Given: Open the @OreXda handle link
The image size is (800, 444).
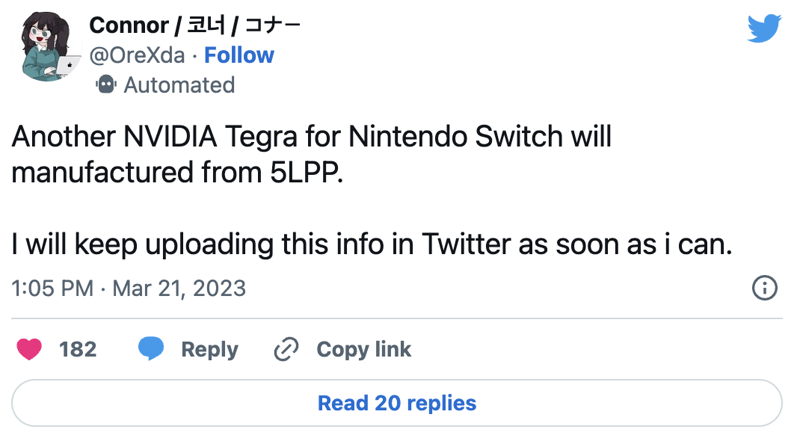Looking at the screenshot, I should (137, 55).
